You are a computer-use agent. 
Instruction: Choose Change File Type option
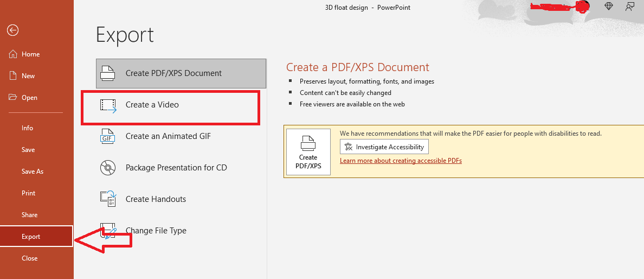181,231
